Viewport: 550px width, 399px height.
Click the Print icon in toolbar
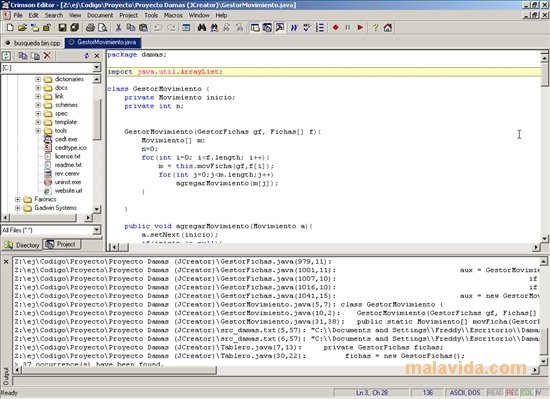point(90,27)
